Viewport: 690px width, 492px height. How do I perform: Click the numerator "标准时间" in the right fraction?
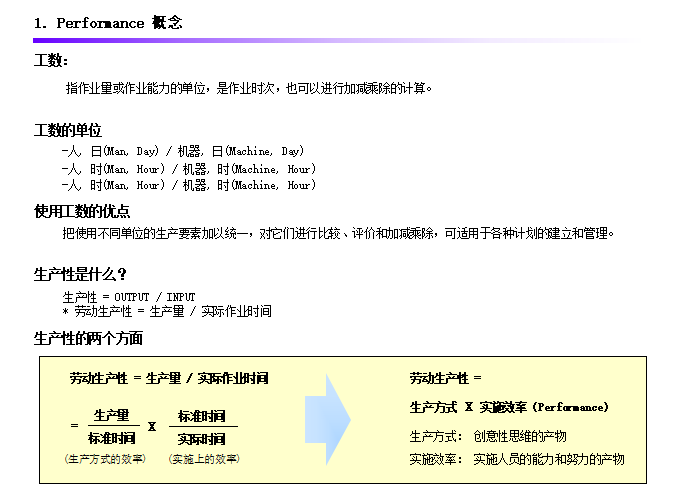pos(202,415)
